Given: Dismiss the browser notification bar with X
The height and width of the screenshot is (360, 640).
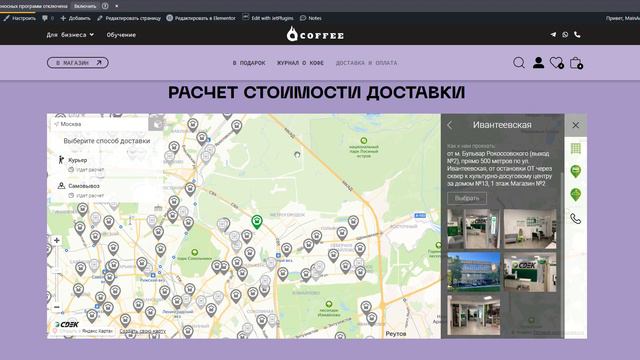Looking at the screenshot, I should point(117,6).
